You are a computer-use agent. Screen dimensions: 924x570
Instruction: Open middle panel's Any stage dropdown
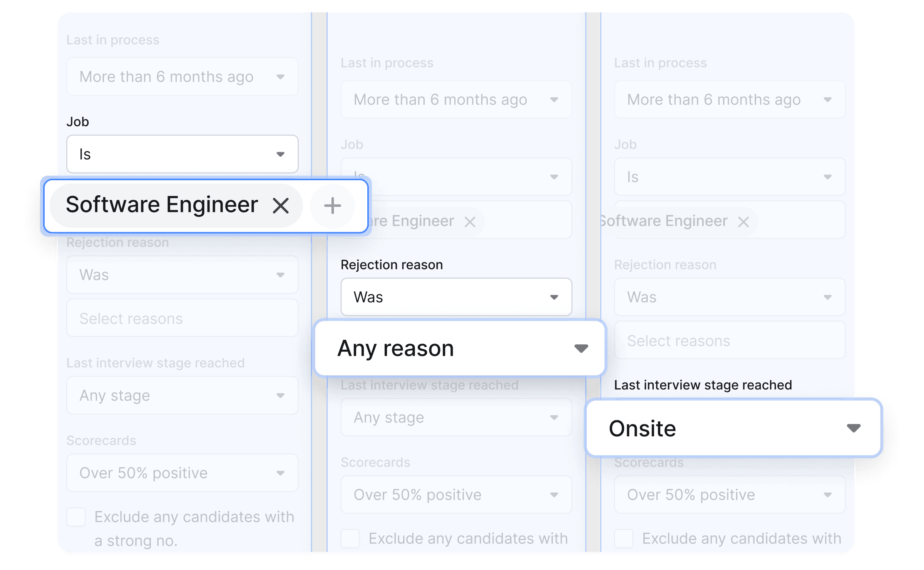click(x=456, y=417)
